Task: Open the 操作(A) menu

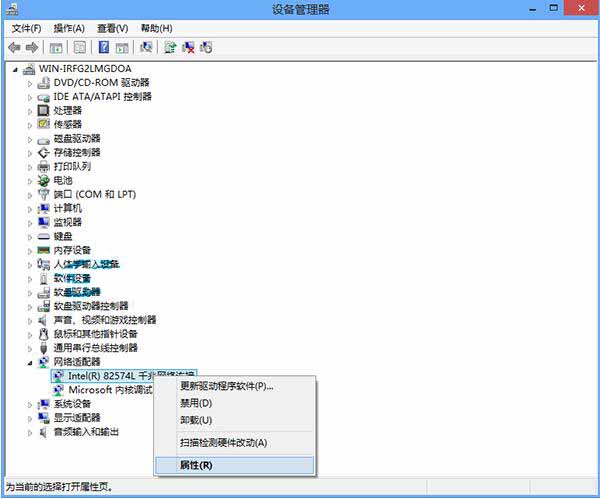Action: pos(69,28)
